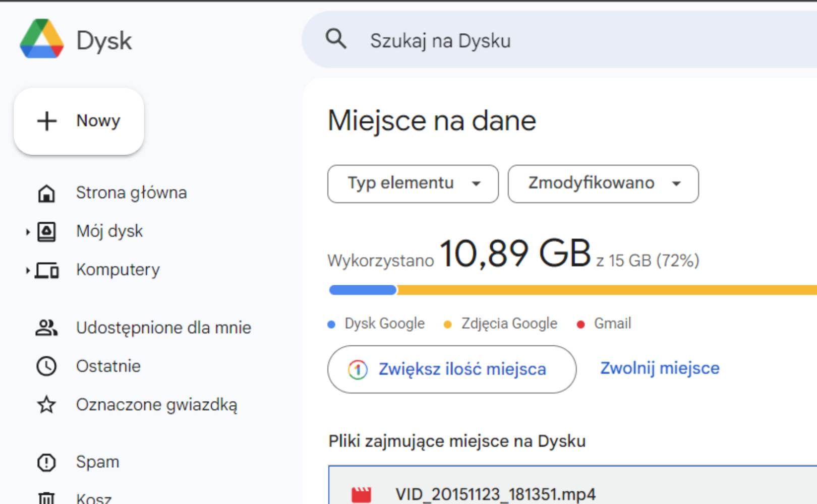Click the Strona główna home icon
The image size is (817, 504).
[46, 193]
